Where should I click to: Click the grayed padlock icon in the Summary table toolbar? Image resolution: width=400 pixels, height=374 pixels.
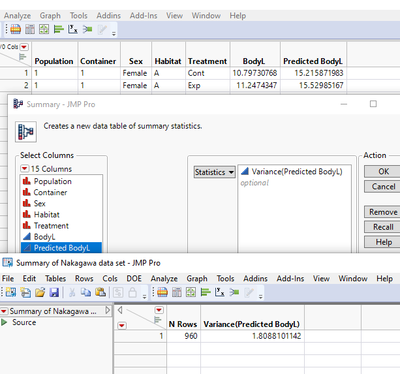point(133,292)
